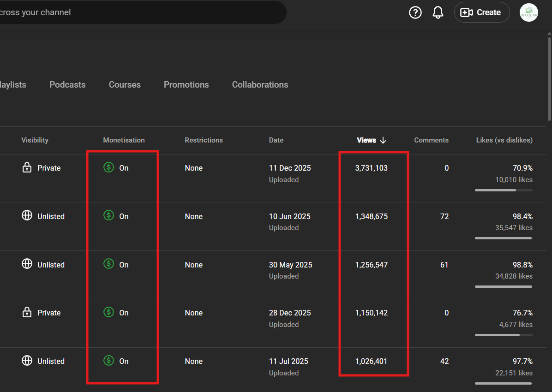The image size is (552, 392).
Task: Click the globe icon for 11 Jul 2025 video
Action: pyautogui.click(x=27, y=361)
